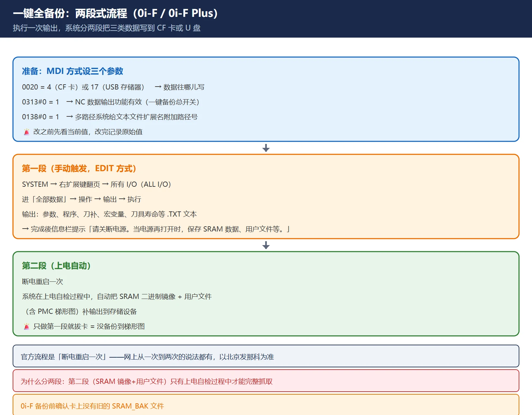Click the orange note 0i-F 备份前确认卡上没有旧的 SRAM_BAK 文件
532x415 pixels.
[x=266, y=405]
